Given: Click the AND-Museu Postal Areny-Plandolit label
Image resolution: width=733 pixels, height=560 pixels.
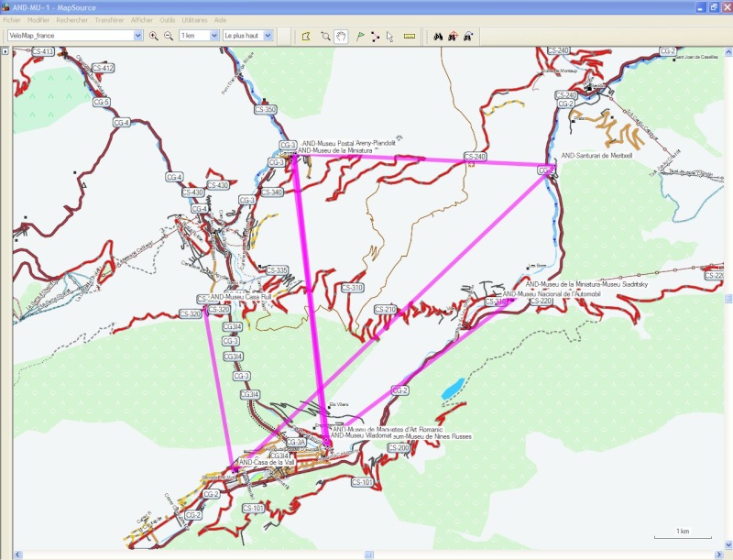Looking at the screenshot, I should (x=349, y=143).
